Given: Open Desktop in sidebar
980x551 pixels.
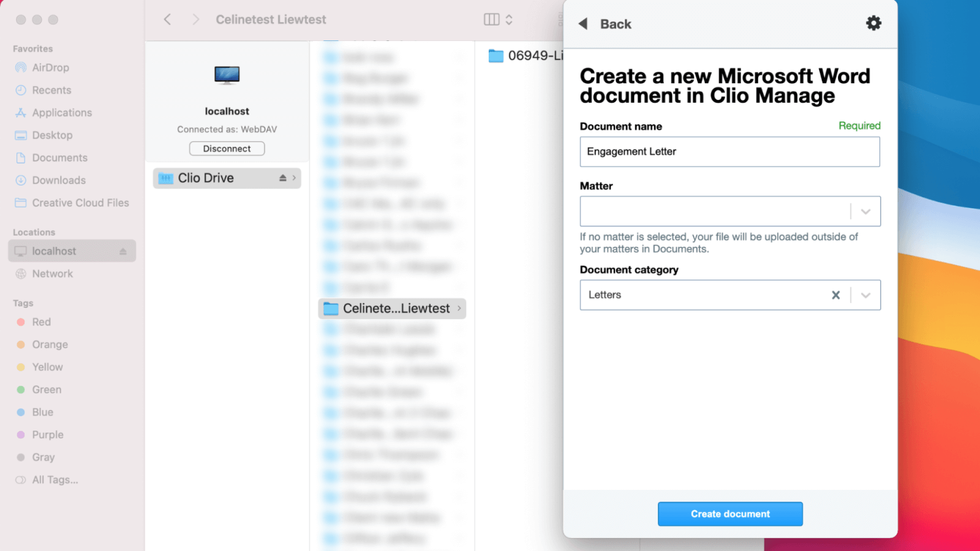Looking at the screenshot, I should [52, 136].
